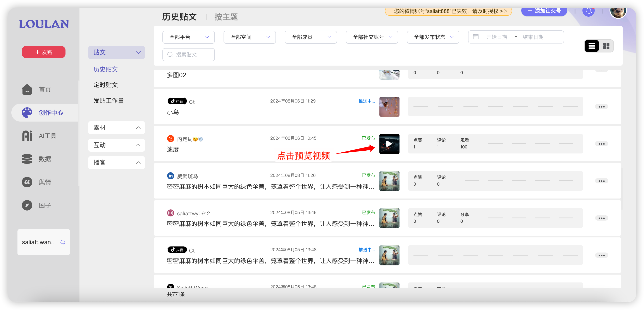Click the home icon in sidebar
Viewport: 644px width, 310px height.
[27, 89]
